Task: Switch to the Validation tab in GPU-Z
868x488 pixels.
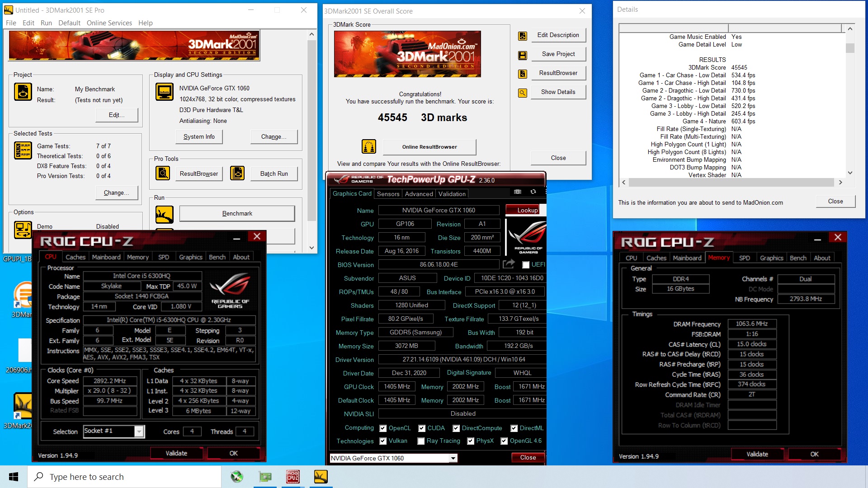Action: [x=452, y=194]
